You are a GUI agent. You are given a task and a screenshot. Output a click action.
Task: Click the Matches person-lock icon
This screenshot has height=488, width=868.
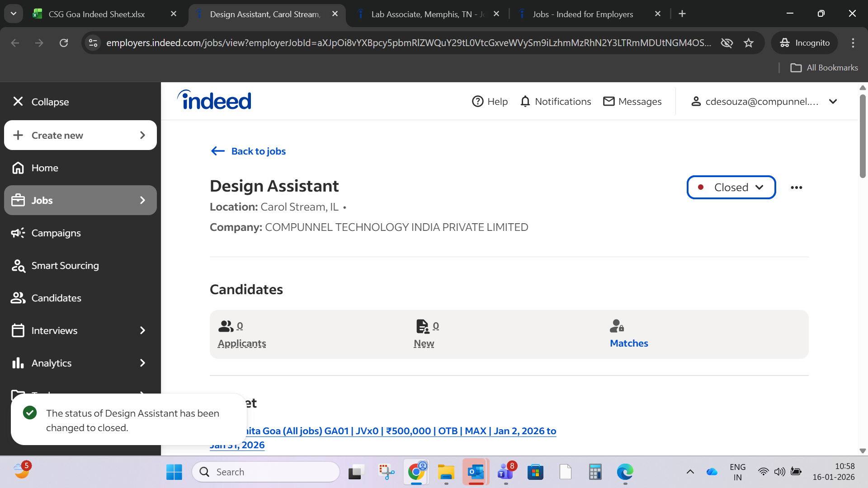pyautogui.click(x=617, y=326)
